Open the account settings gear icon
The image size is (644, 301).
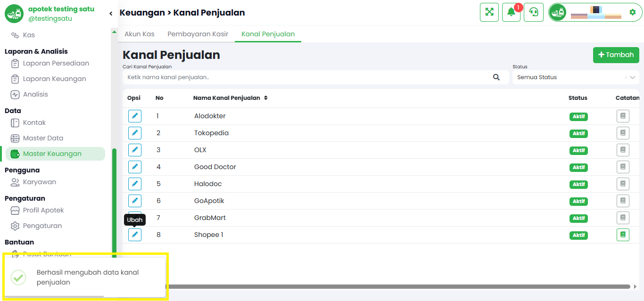tap(633, 12)
